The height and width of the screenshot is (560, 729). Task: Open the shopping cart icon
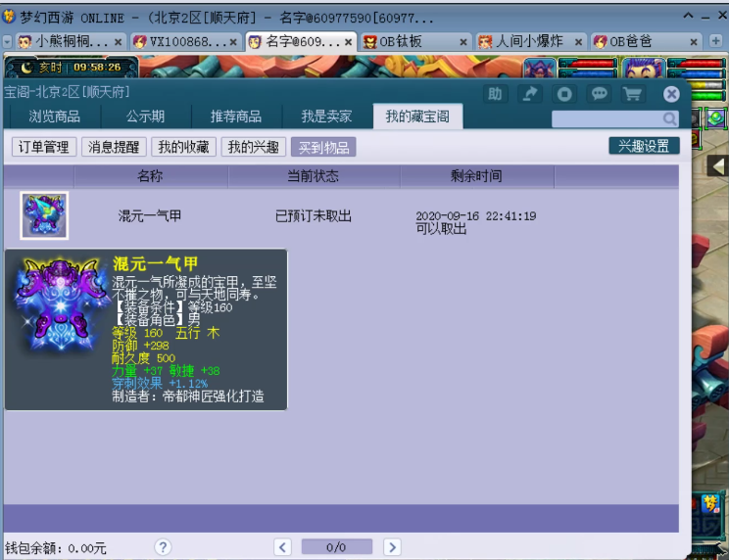click(633, 94)
